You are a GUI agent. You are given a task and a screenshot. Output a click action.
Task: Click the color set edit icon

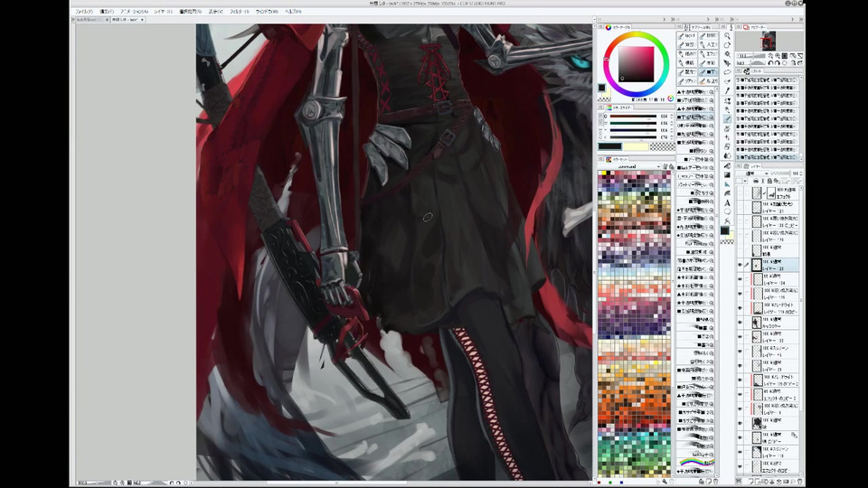[665, 166]
